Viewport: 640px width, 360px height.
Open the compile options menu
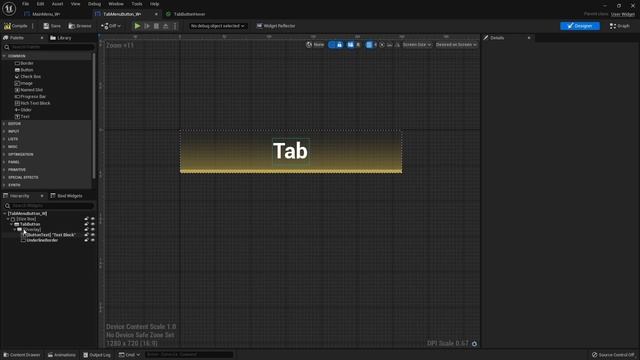tap(33, 26)
